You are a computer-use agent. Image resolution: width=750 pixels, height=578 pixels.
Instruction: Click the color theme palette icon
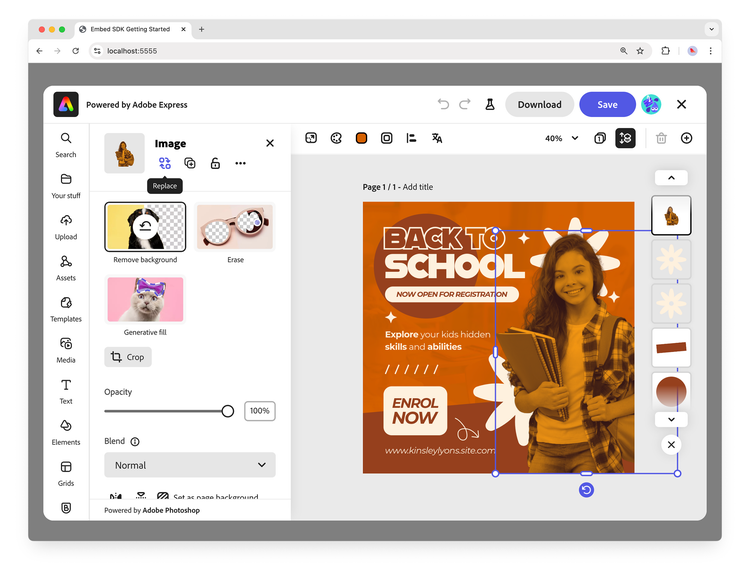pyautogui.click(x=337, y=138)
